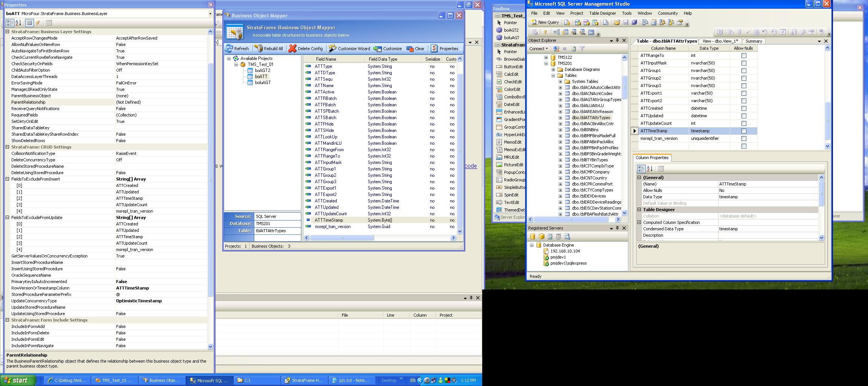Check Allow Nulls for msrepl_tran_version row
The width and height of the screenshot is (868, 386).
point(743,139)
